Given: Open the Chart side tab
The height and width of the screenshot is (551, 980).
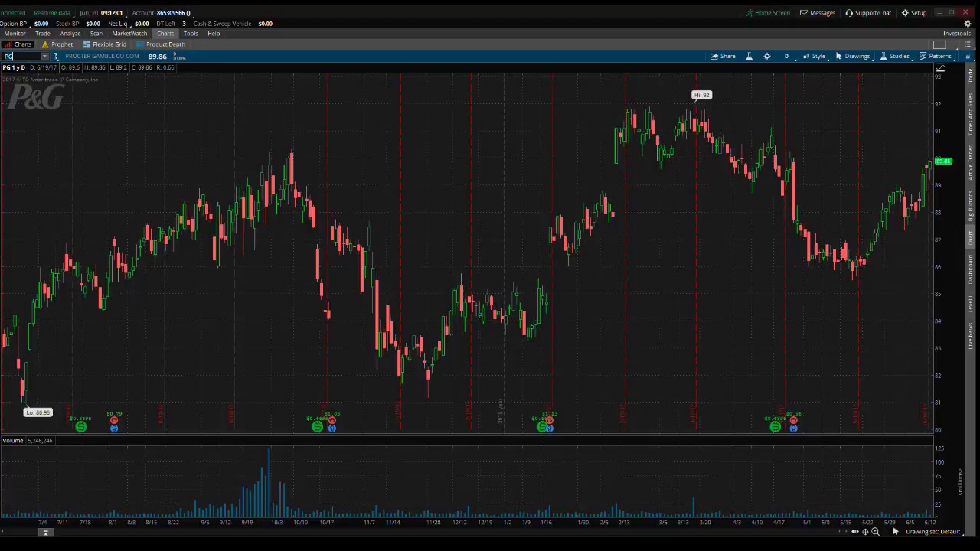Looking at the screenshot, I should click(971, 238).
